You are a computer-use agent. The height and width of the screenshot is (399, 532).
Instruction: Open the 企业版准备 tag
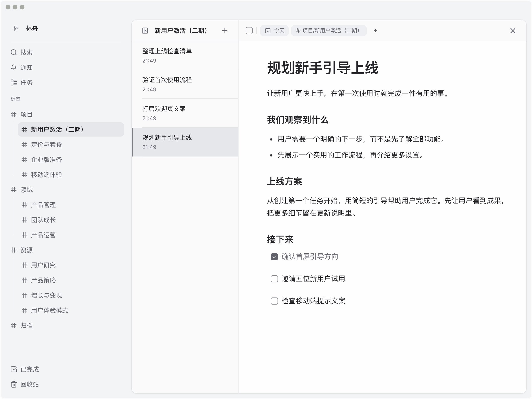71,159
